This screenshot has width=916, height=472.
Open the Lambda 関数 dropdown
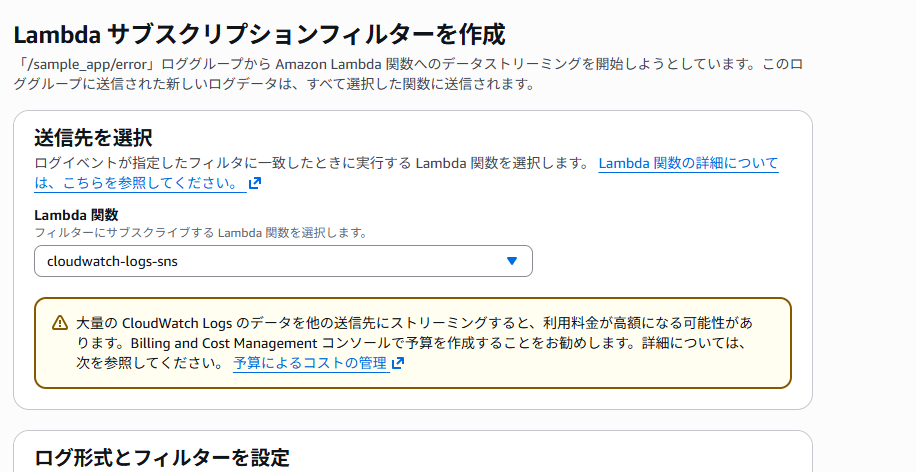click(x=282, y=261)
